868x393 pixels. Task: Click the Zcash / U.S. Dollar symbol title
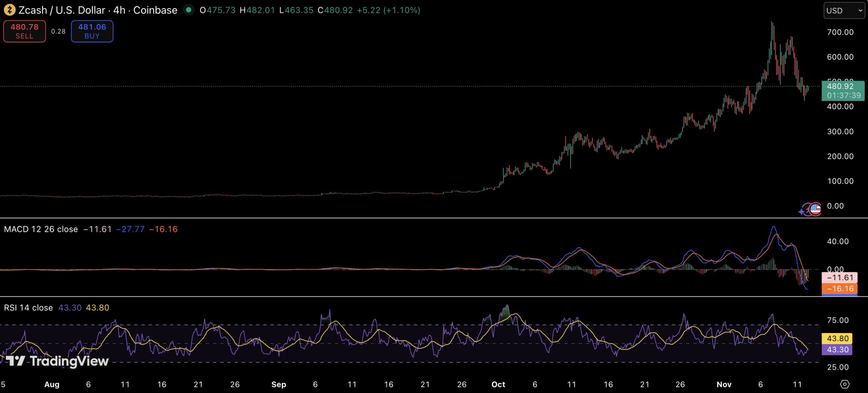pyautogui.click(x=62, y=10)
